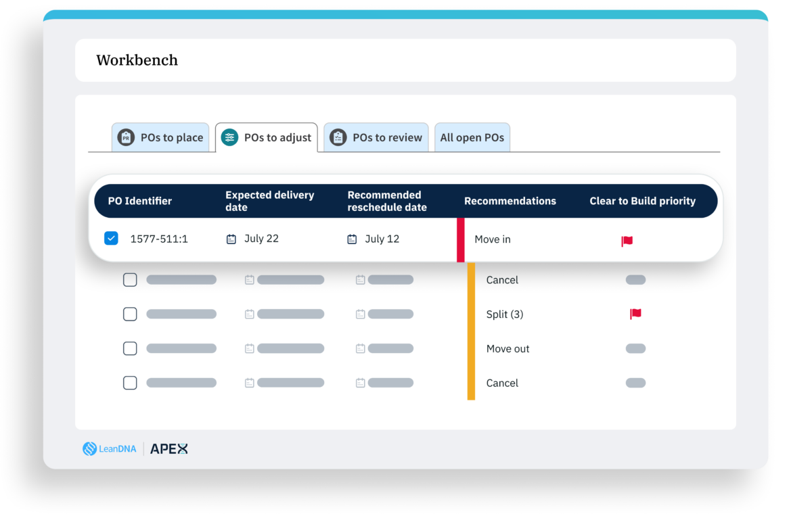Click the Move in recommendation
812x514 pixels.
(x=493, y=239)
